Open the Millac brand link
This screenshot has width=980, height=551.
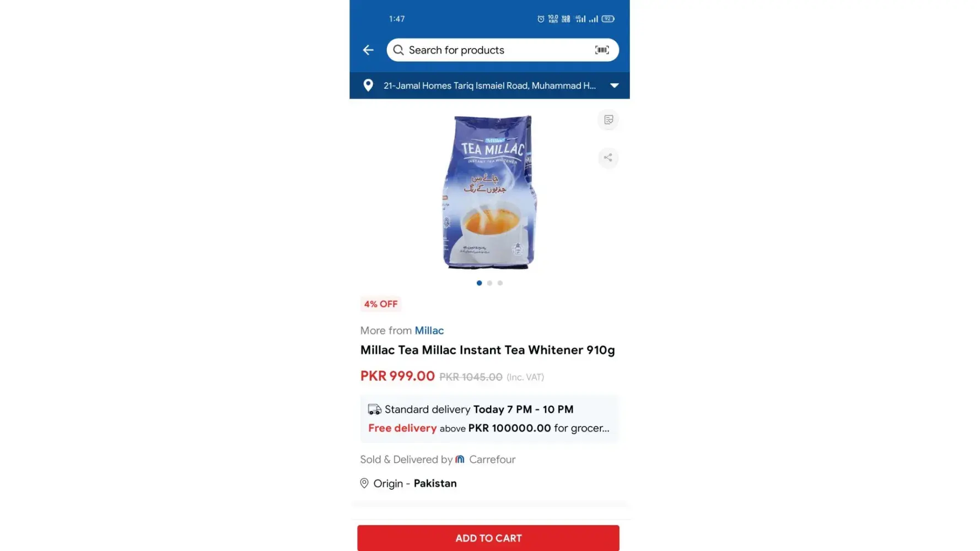click(x=429, y=331)
